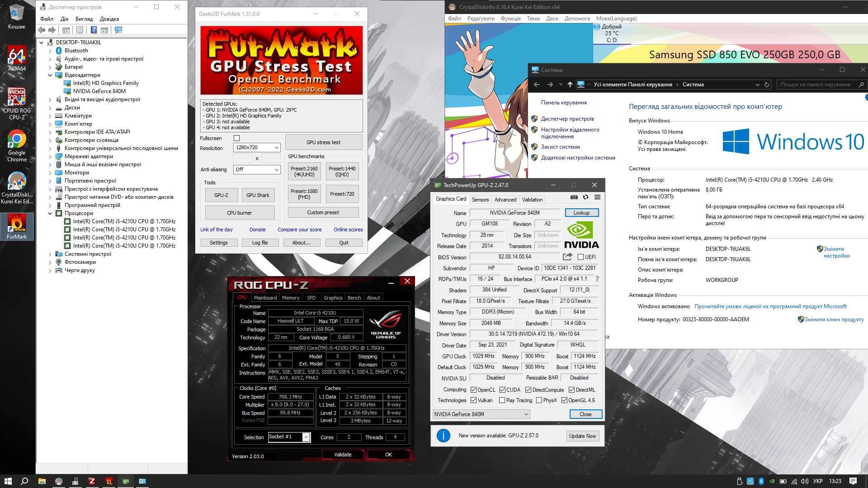This screenshot has width=868, height=488.
Task: Click the Bus Interface question mark in GPU-Z
Action: tap(597, 279)
